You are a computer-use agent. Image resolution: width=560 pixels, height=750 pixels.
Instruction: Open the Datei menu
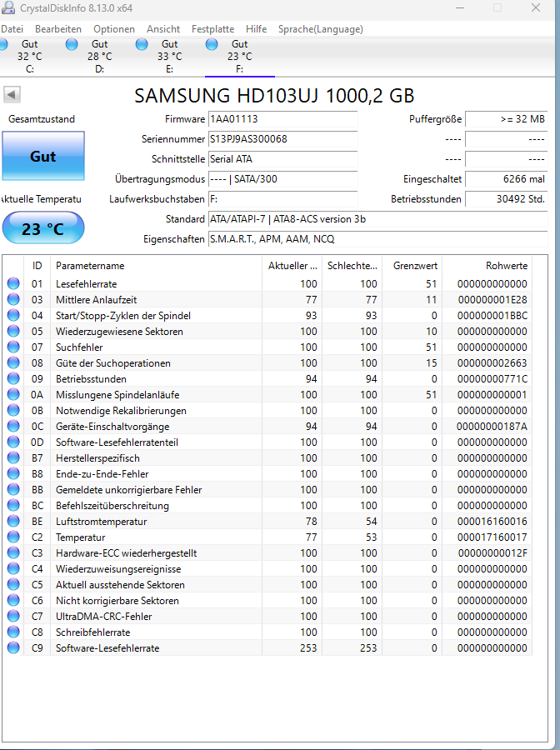pyautogui.click(x=12, y=29)
